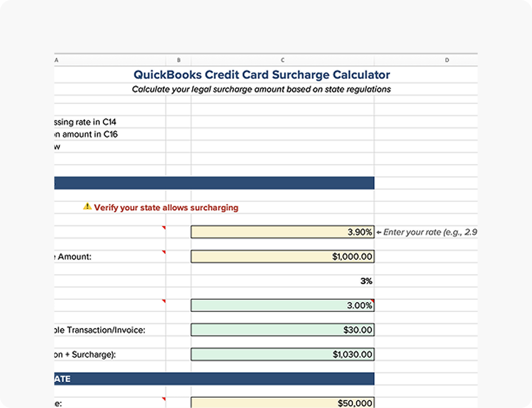Select column header B
This screenshot has width=532, height=408.
179,60
